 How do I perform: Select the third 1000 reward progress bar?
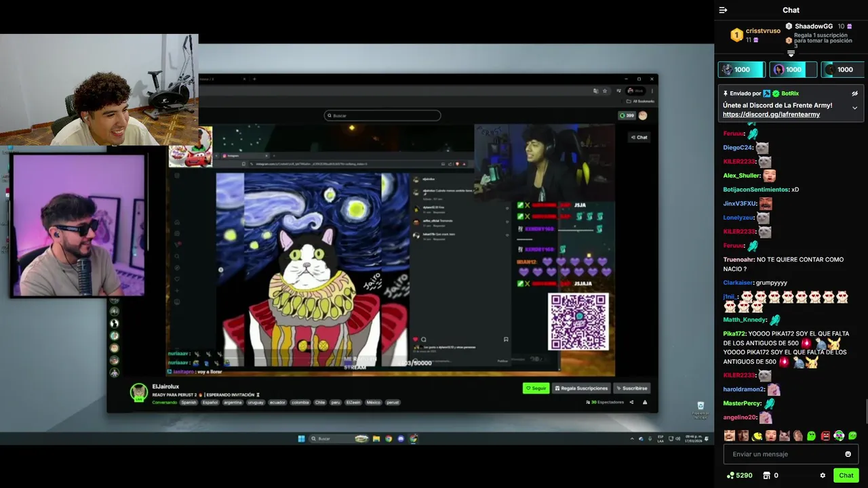pos(843,69)
